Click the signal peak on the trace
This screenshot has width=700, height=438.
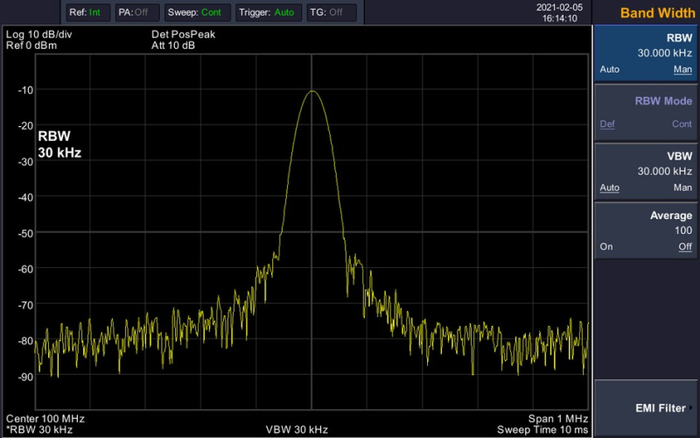tap(312, 91)
